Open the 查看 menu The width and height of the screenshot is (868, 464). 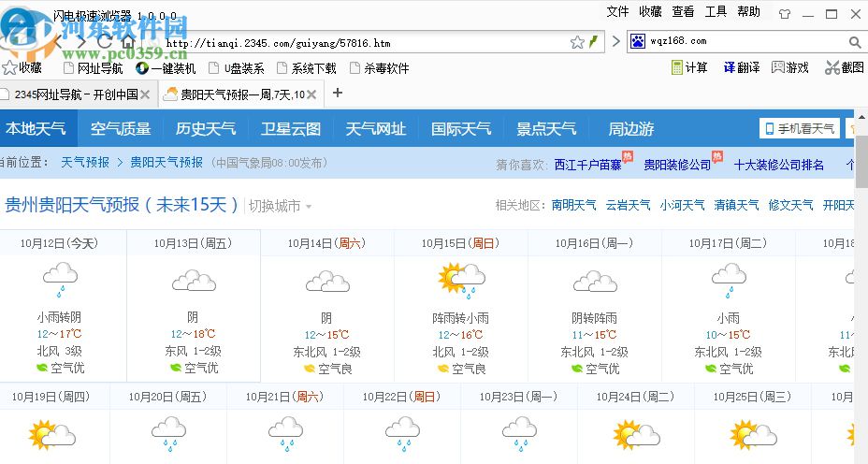(x=683, y=11)
